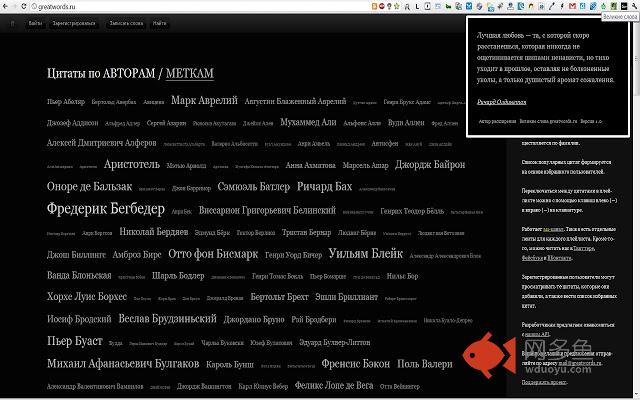Open quotes by Веслав Брудзиньский
Viewport: 640px width, 400px height.
[167, 318]
